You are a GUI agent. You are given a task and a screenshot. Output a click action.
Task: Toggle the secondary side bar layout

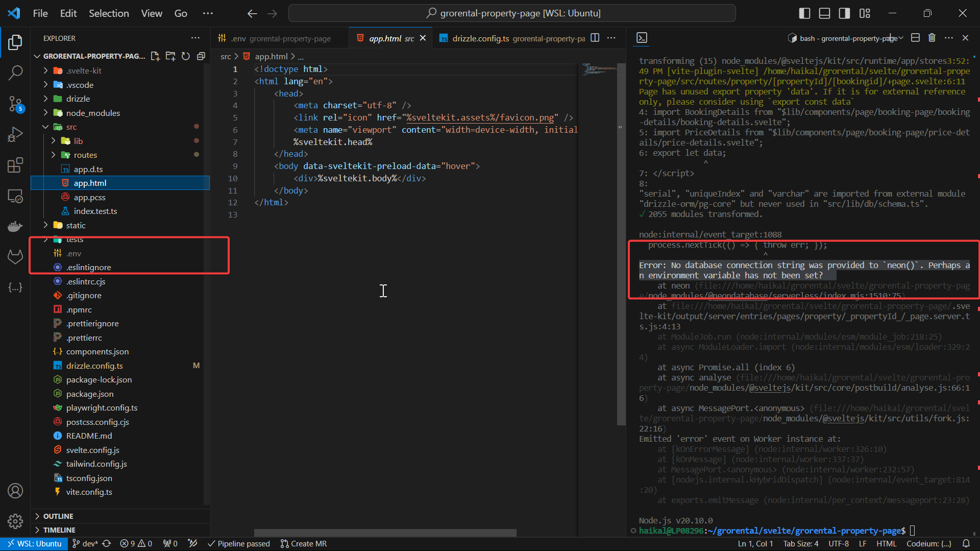coord(844,13)
